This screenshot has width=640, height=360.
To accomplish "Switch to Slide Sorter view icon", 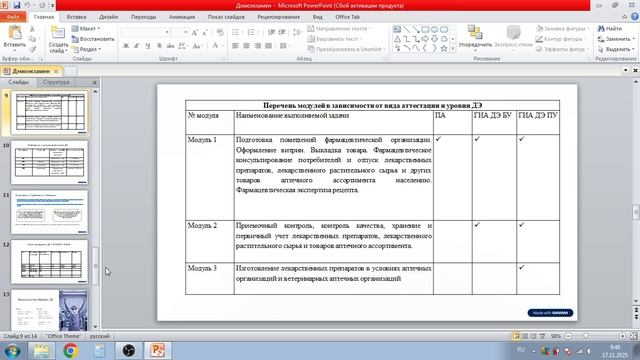I will [x=525, y=336].
